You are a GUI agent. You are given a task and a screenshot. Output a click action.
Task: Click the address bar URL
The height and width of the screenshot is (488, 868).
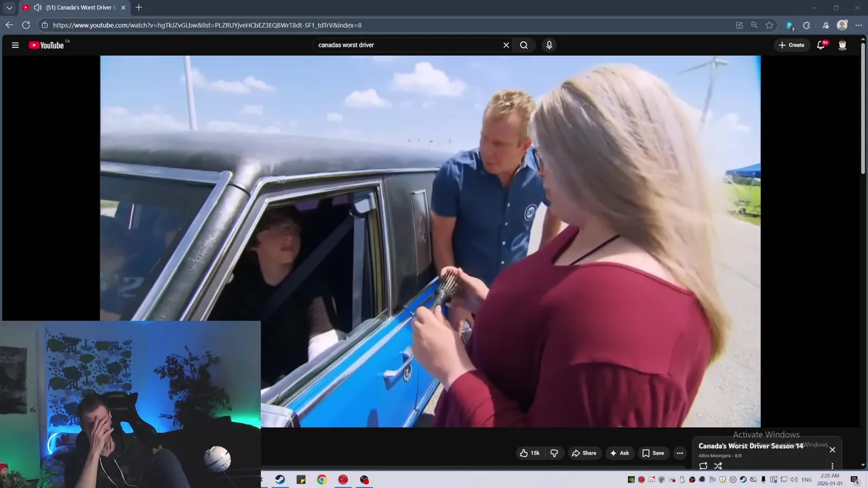pos(207,25)
